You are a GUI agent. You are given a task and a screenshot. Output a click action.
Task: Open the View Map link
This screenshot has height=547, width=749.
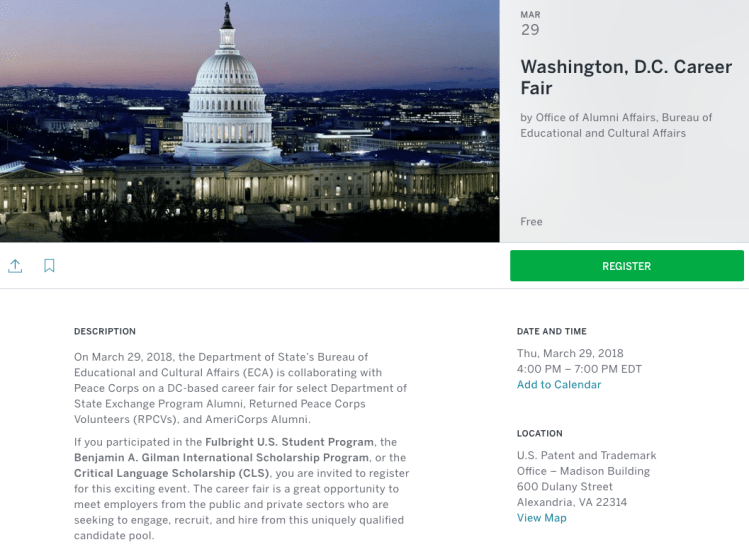point(541,518)
